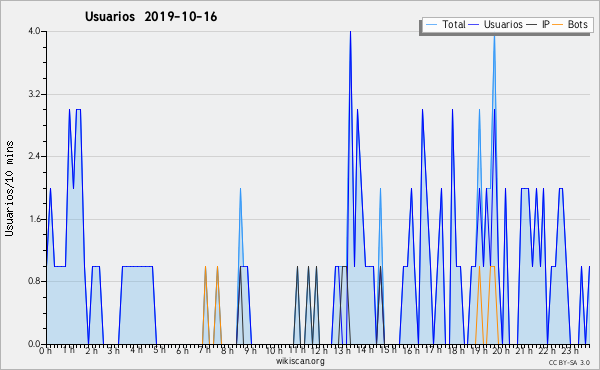The width and height of the screenshot is (600, 370).
Task: Click the dark blue Usuarios legend line
Action: coord(474,25)
